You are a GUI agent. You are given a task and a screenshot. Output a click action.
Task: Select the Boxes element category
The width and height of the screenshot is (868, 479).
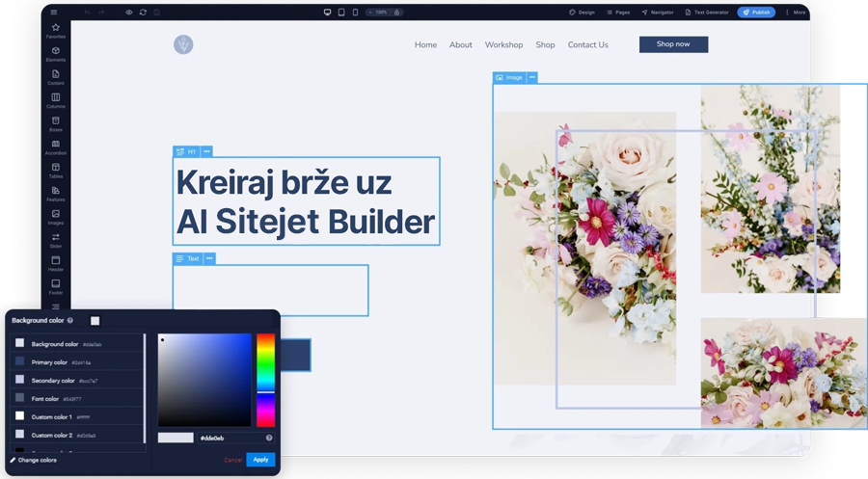point(56,124)
